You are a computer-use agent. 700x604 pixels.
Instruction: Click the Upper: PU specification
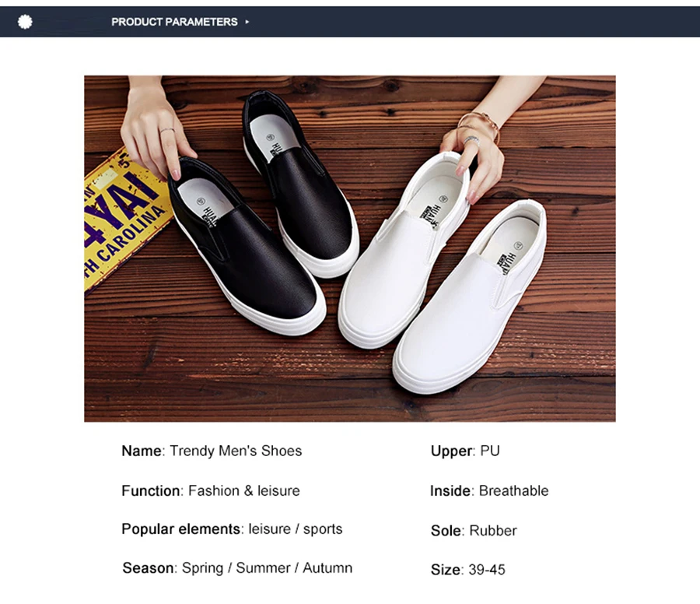tap(465, 451)
